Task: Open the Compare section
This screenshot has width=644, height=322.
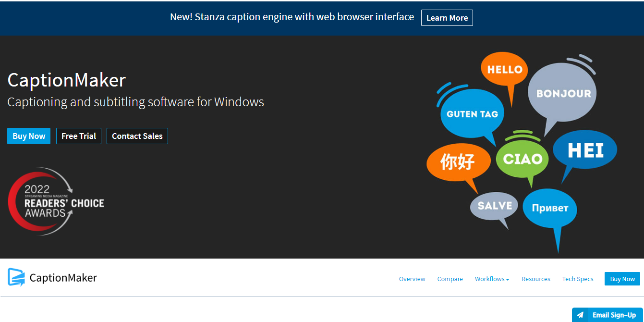Action: [450, 279]
